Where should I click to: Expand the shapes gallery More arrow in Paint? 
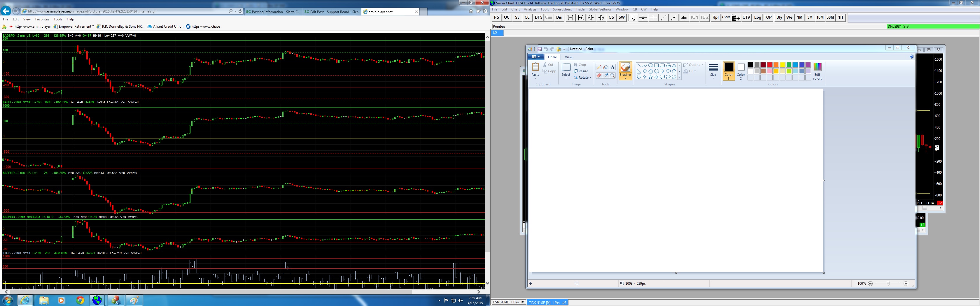[680, 77]
